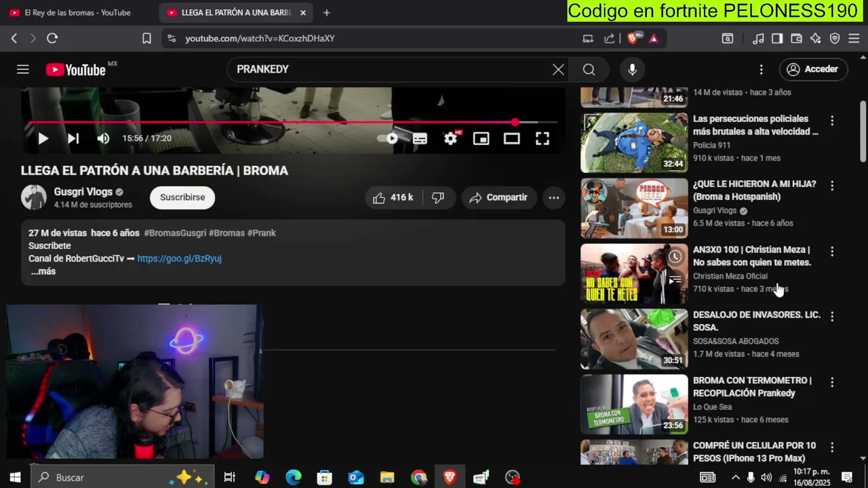Open player settings gear

click(x=451, y=138)
